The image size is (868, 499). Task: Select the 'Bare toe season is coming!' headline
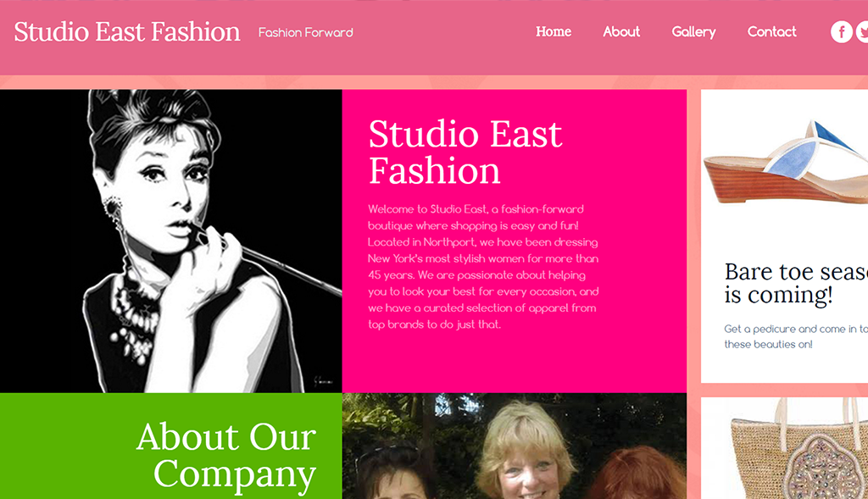(x=796, y=283)
